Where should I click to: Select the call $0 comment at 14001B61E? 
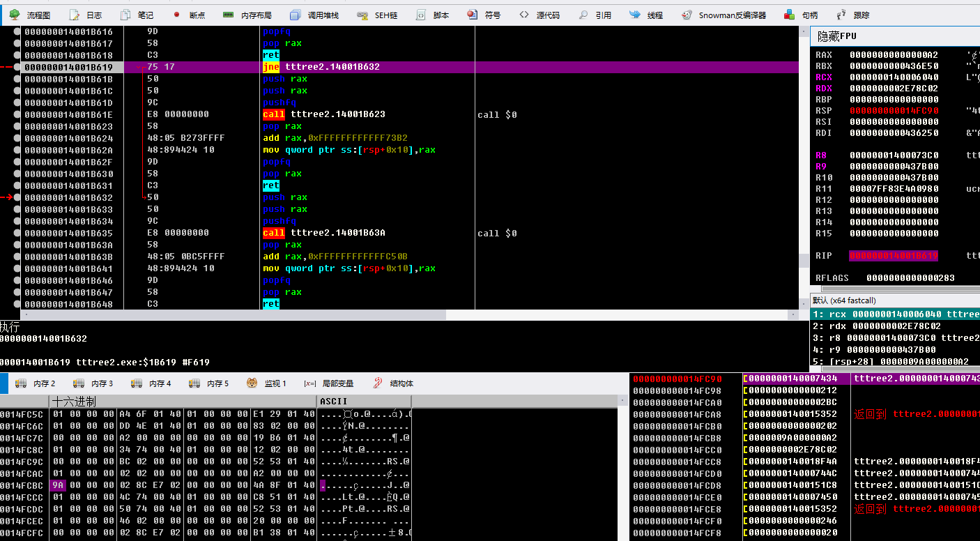[497, 114]
